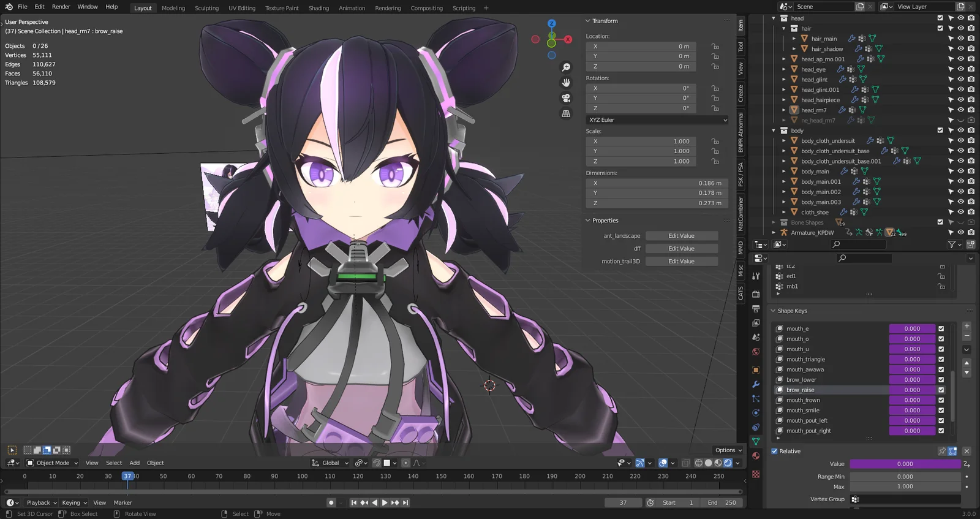
Task: Open timeline Keying menu
Action: click(74, 502)
